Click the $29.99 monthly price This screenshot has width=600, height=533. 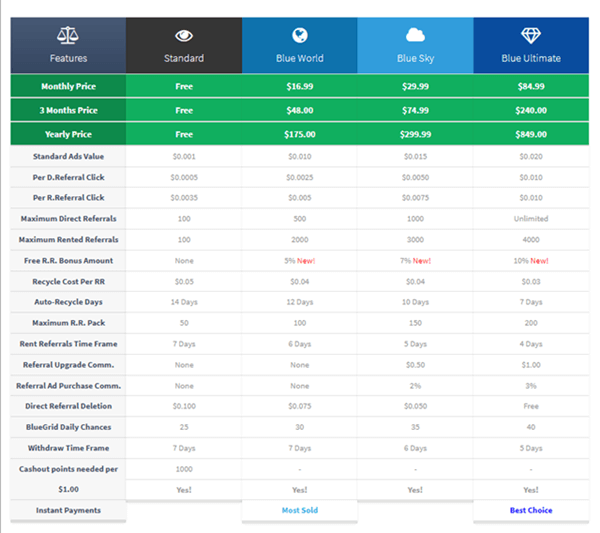tap(415, 86)
